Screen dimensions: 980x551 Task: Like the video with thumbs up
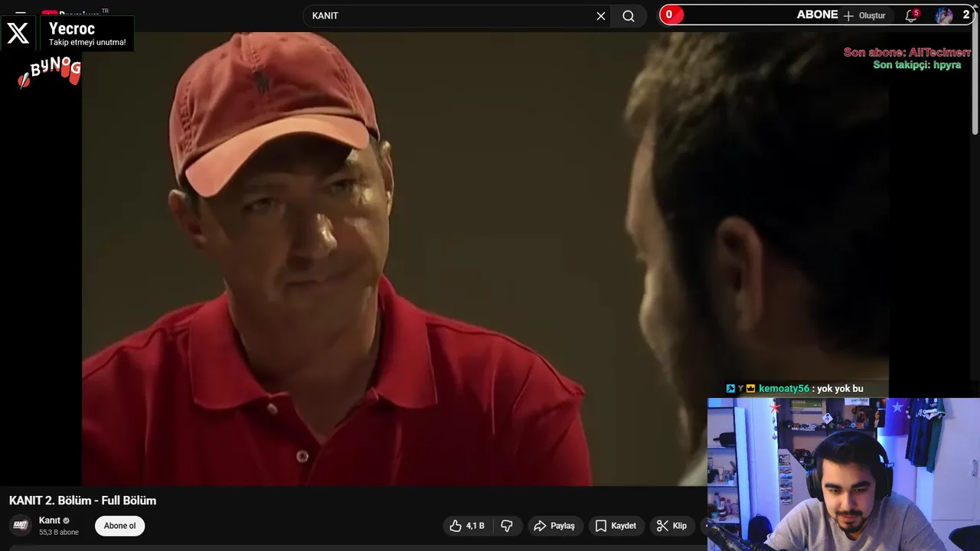pyautogui.click(x=466, y=526)
